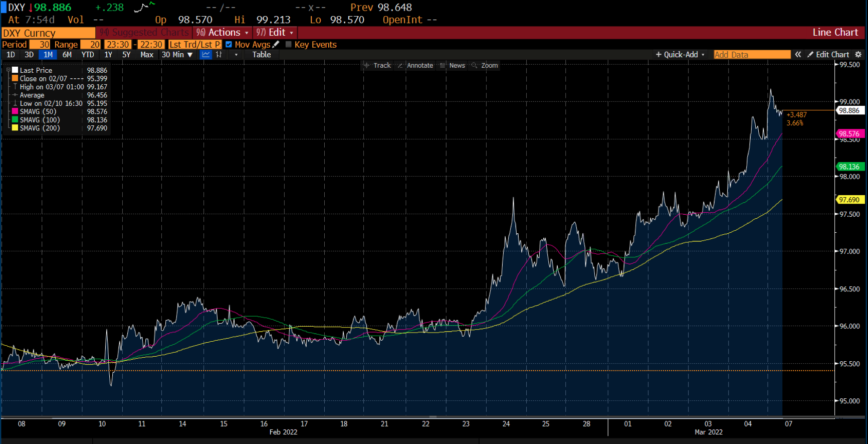Select the YTD range tab
The image size is (868, 444).
(x=88, y=55)
